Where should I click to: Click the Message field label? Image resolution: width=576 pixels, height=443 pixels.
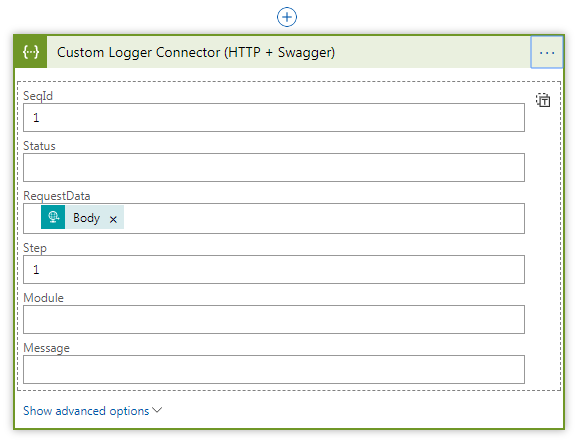pyautogui.click(x=46, y=348)
